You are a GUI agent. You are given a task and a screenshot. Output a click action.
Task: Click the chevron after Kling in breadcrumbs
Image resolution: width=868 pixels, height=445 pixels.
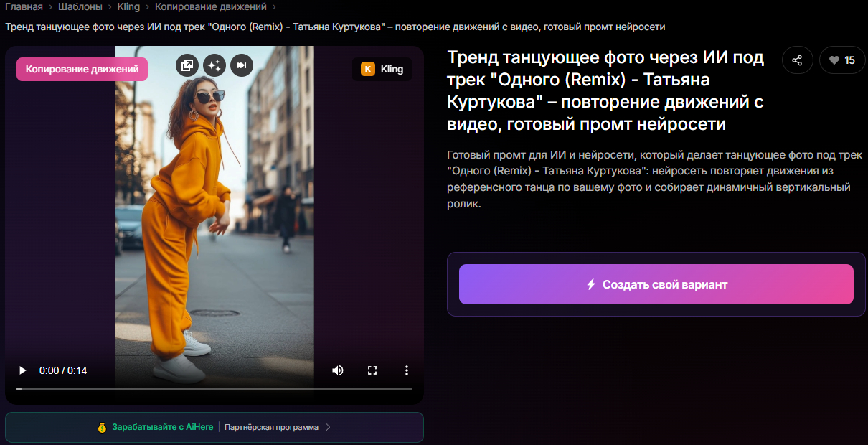point(146,9)
